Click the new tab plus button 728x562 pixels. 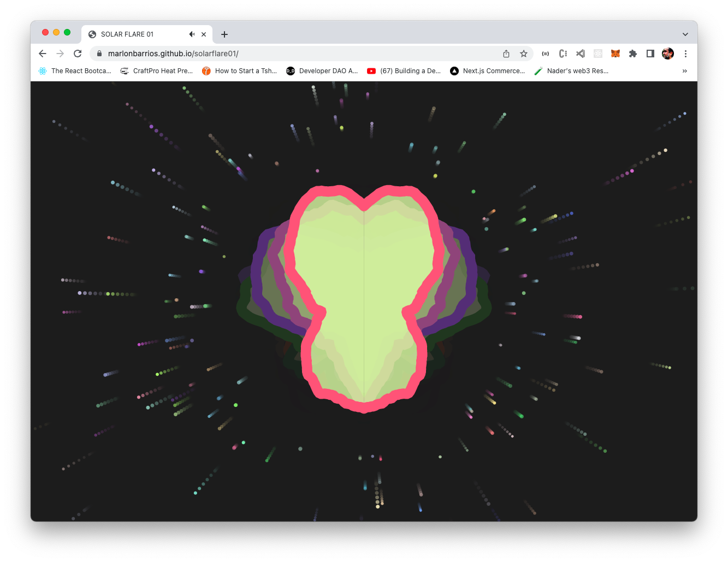coord(224,34)
